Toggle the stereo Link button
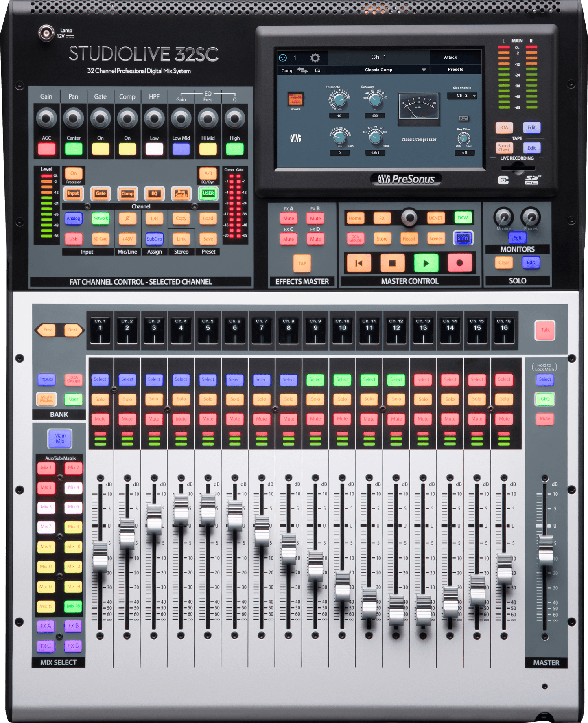Viewport: 588px width, 723px height. (181, 239)
